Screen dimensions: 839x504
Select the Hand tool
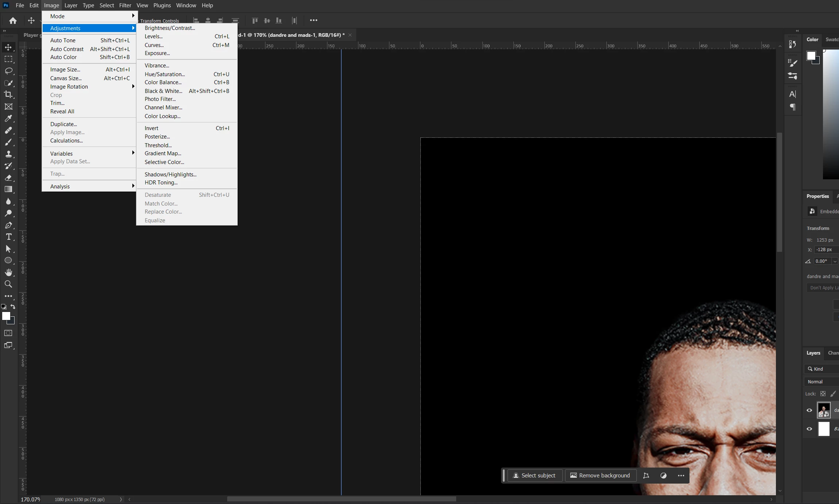8,272
